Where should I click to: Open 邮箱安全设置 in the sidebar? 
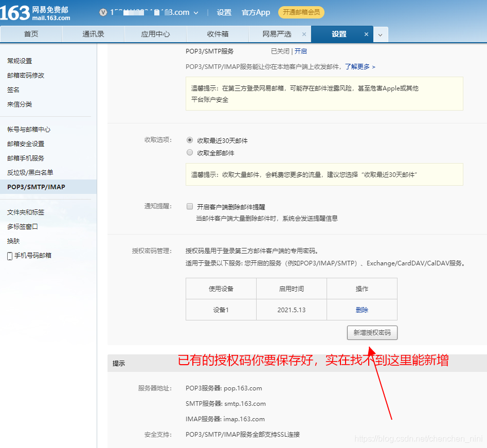click(26, 144)
